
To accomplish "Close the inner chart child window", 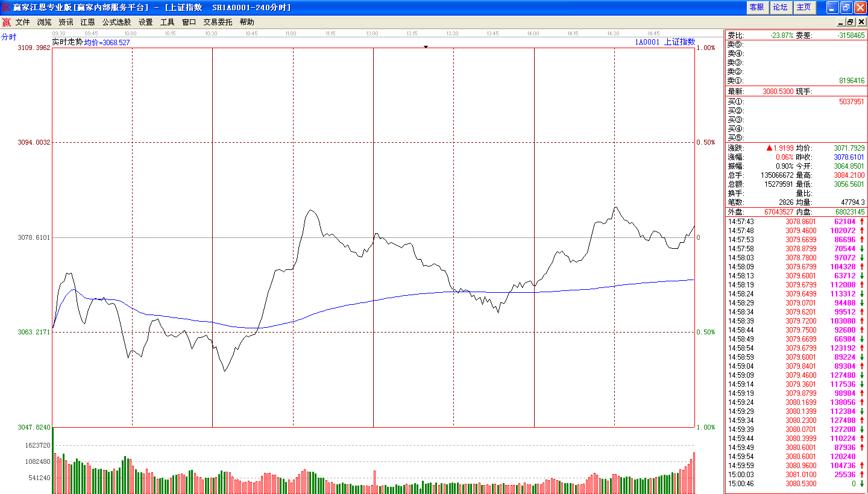I will 860,22.
